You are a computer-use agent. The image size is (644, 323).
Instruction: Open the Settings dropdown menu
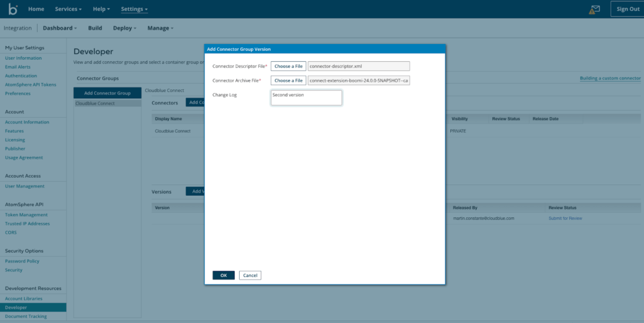click(134, 9)
